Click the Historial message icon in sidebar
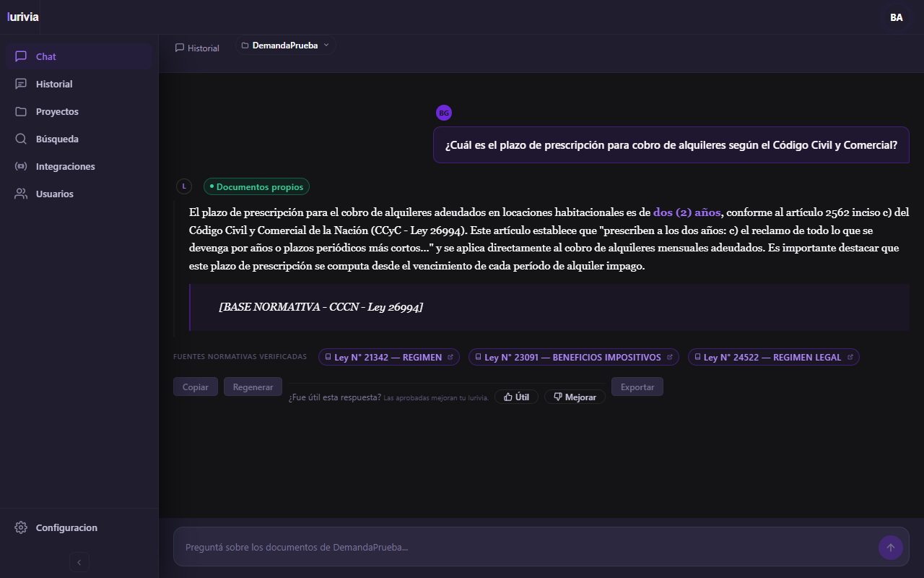 [21, 84]
